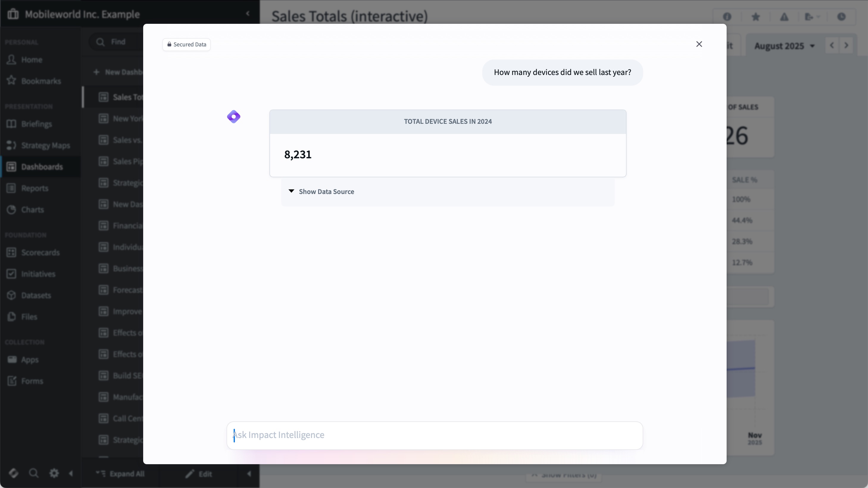The height and width of the screenshot is (488, 868).
Task: Click the bottom search magnifier icon
Action: [34, 473]
